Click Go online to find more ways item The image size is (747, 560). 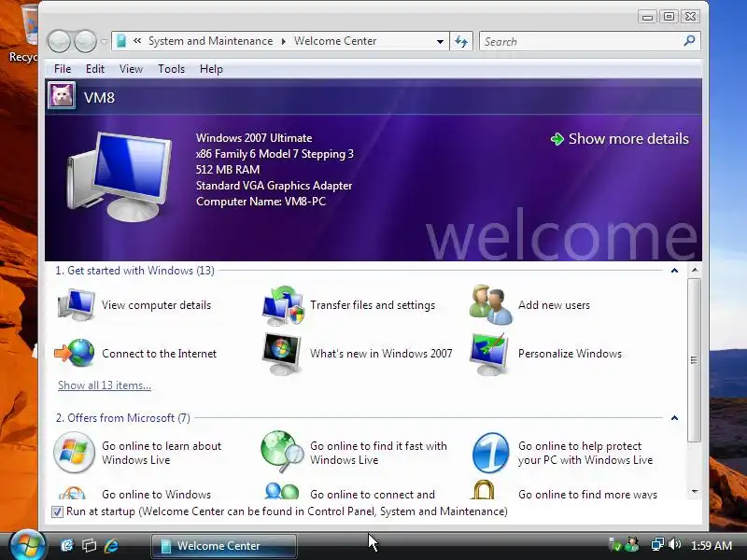click(x=587, y=495)
